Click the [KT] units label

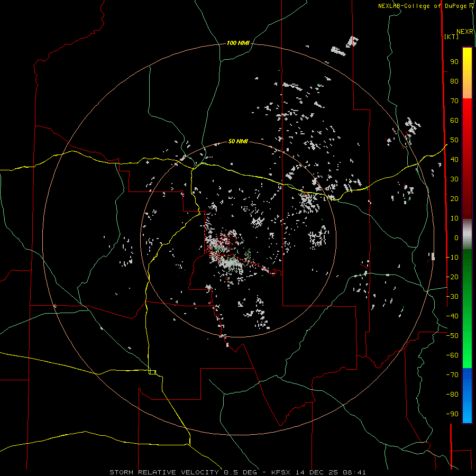pyautogui.click(x=452, y=36)
